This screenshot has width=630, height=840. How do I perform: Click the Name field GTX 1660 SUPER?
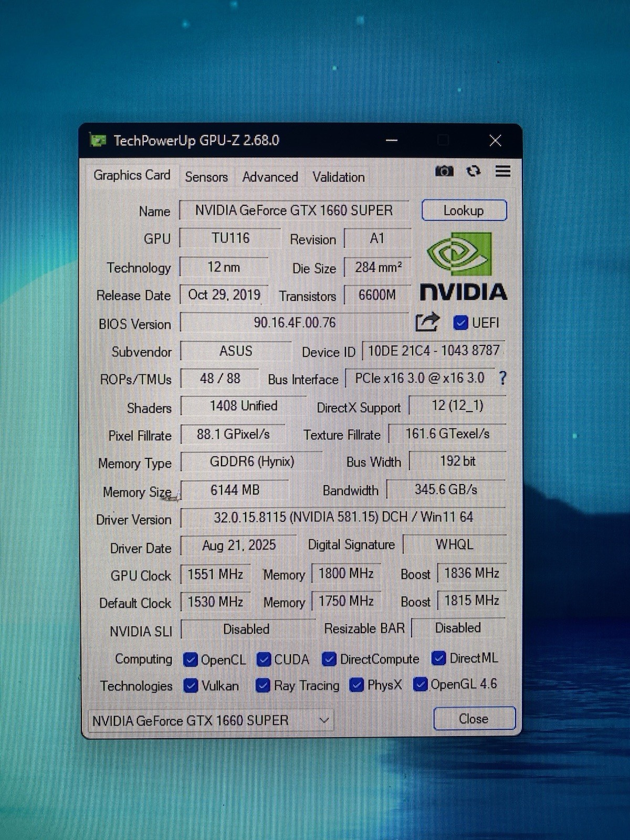click(x=294, y=210)
